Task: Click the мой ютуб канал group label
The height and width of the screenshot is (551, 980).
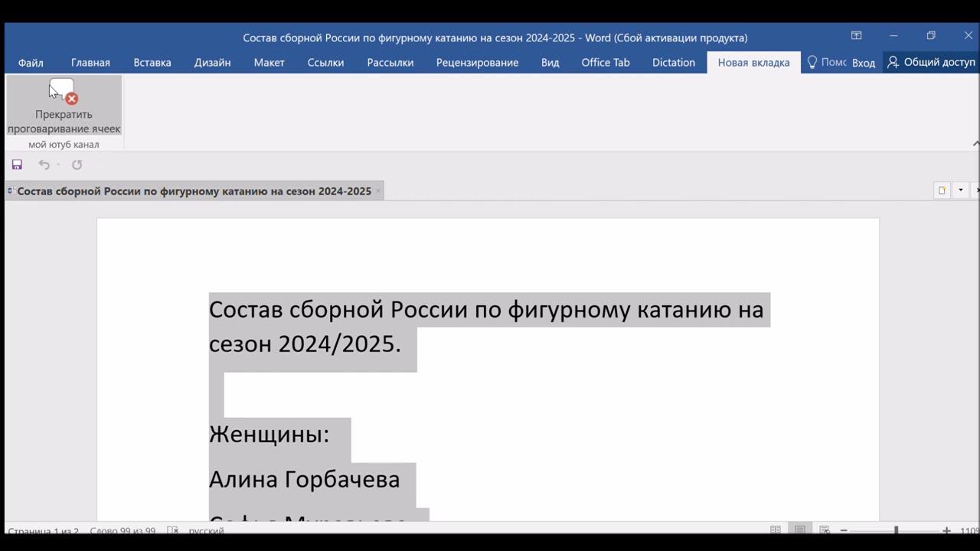Action: point(64,145)
